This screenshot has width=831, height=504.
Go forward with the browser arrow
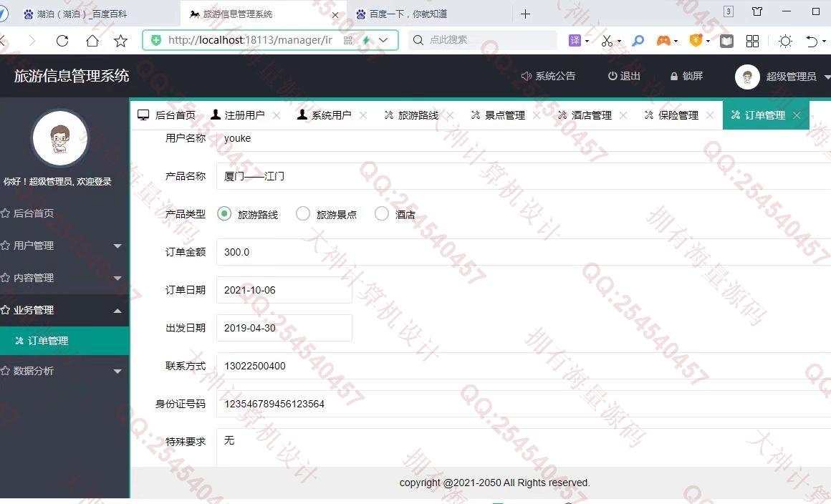pyautogui.click(x=32, y=41)
